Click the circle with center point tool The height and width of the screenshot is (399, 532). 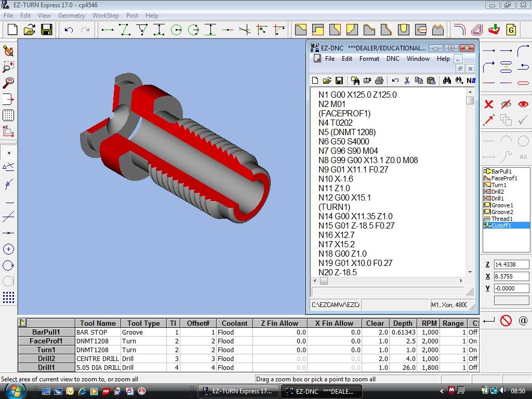coord(8,249)
